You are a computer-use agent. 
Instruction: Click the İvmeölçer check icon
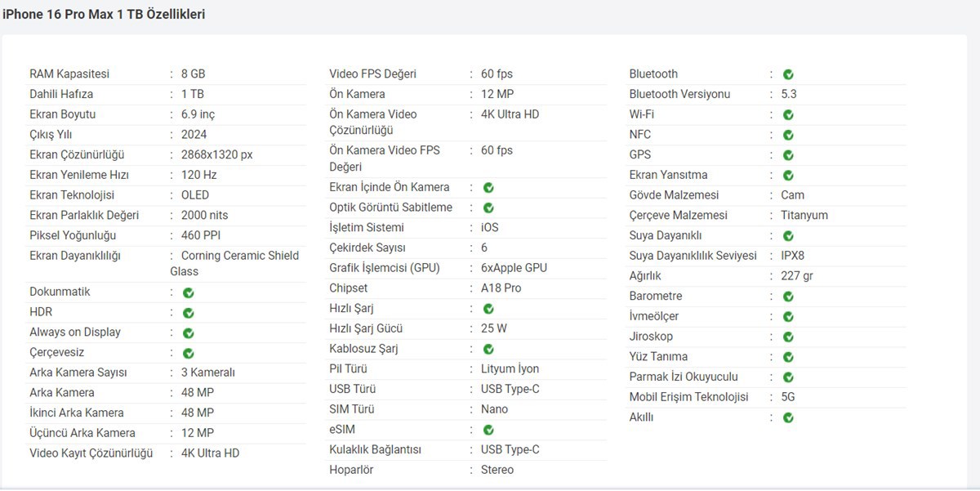[788, 317]
